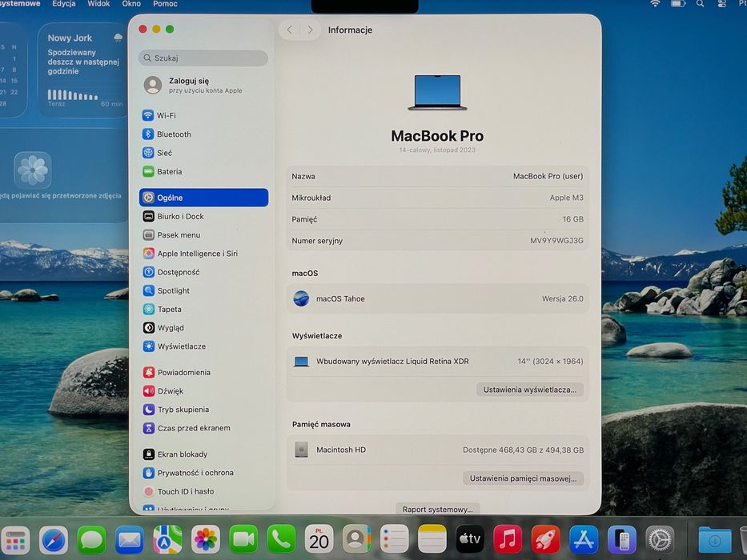The height and width of the screenshot is (560, 747).
Task: Open FaceTime from the Dock
Action: [x=243, y=541]
